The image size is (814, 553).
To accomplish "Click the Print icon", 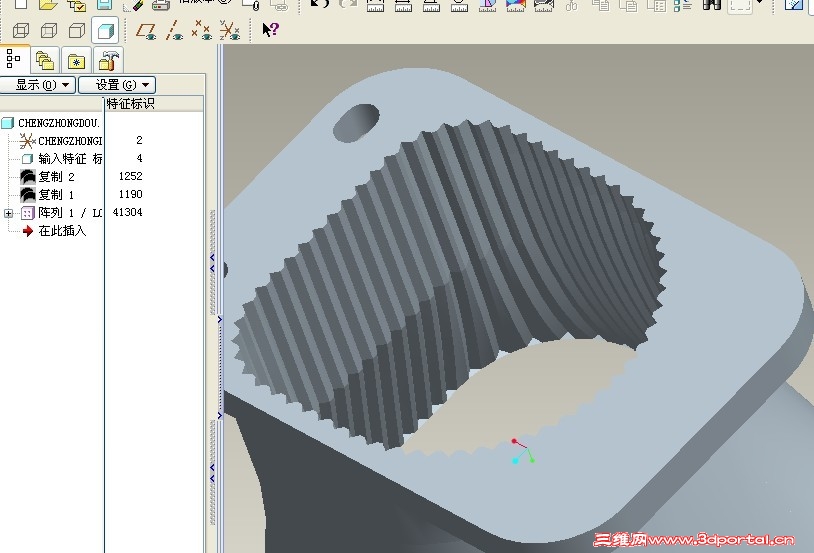I will click(161, 5).
